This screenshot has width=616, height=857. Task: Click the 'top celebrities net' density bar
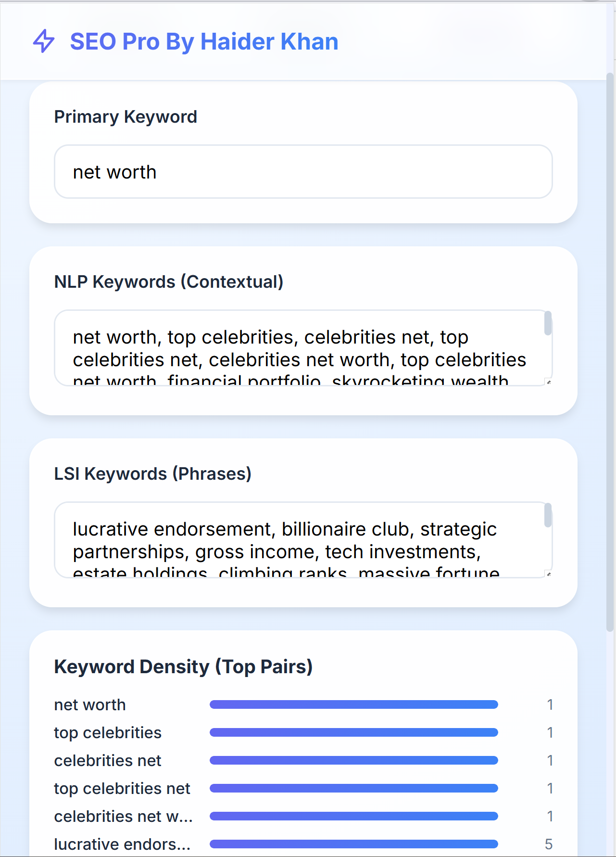pyautogui.click(x=353, y=789)
